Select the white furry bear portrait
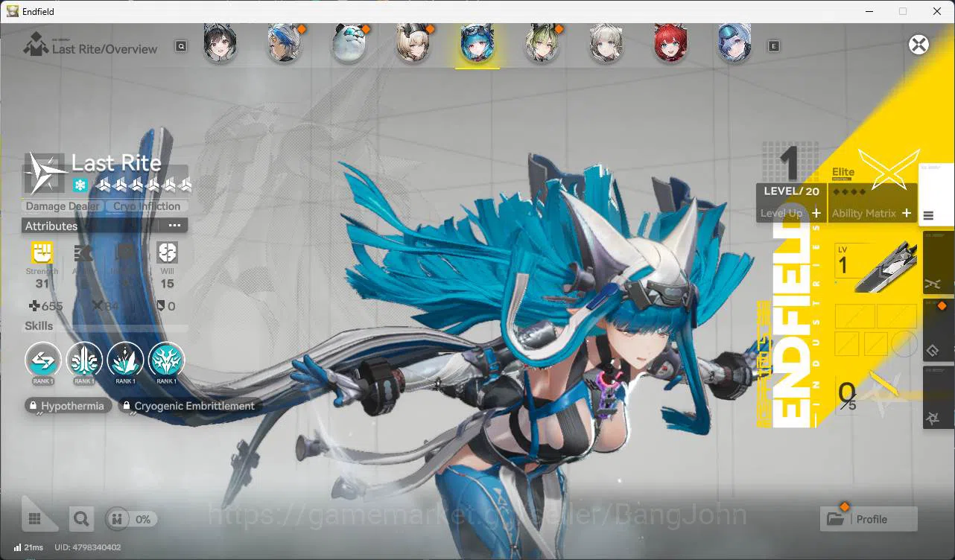The image size is (955, 560). tap(349, 43)
